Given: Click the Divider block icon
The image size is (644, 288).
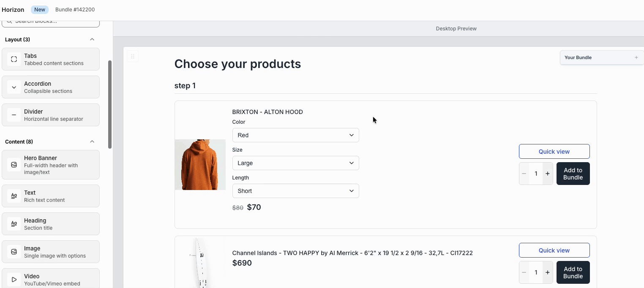Looking at the screenshot, I should (14, 115).
